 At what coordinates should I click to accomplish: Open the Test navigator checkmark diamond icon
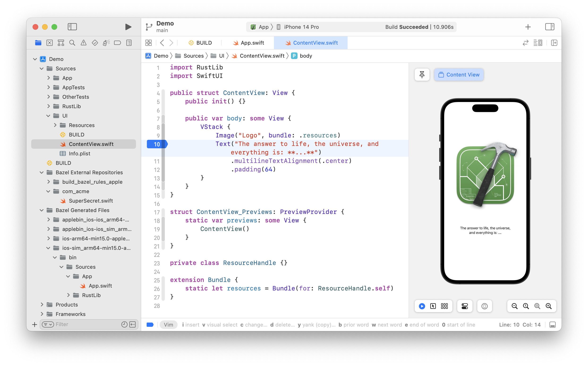[x=95, y=43]
